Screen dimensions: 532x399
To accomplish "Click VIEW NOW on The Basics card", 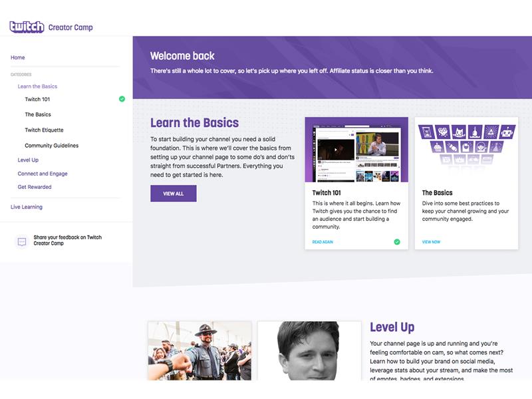I will tap(431, 242).
